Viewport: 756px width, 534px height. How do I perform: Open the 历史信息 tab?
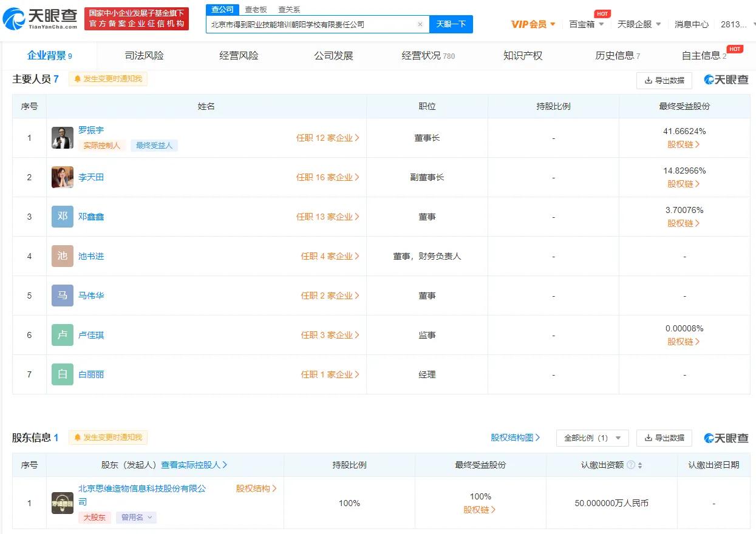(618, 56)
